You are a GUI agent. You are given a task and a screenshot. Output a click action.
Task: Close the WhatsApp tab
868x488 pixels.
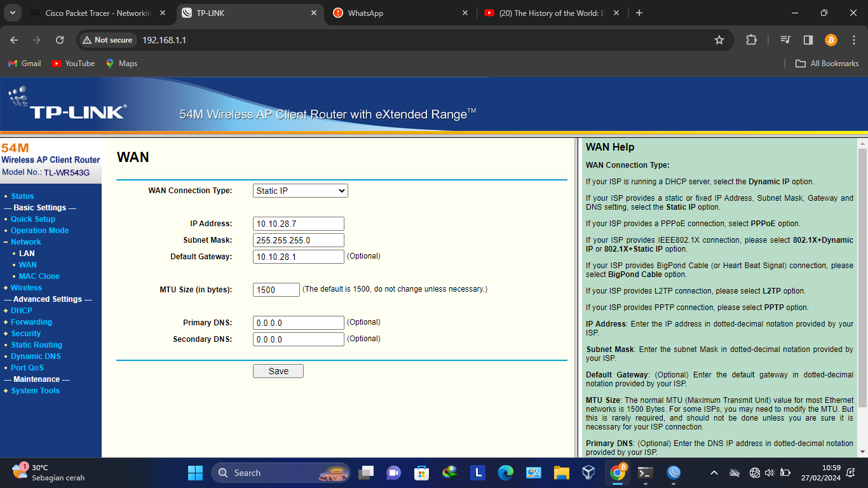click(x=465, y=13)
